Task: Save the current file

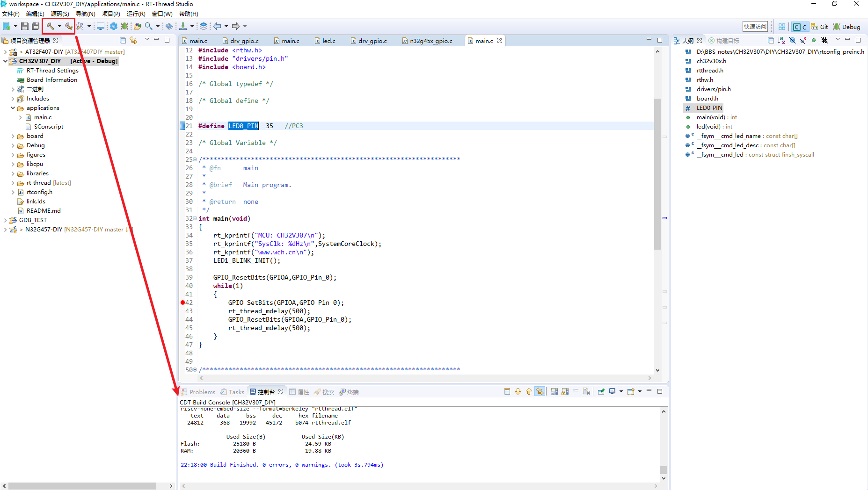Action: click(x=25, y=26)
